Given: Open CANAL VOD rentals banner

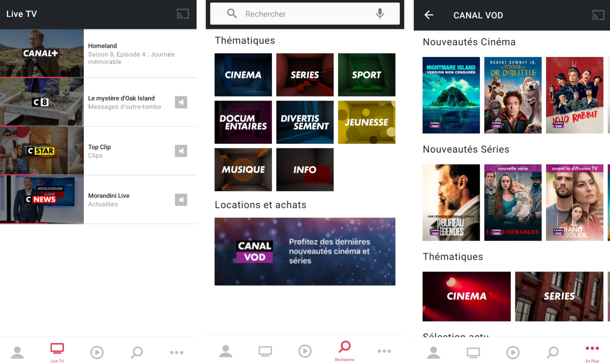Looking at the screenshot, I should point(305,251).
